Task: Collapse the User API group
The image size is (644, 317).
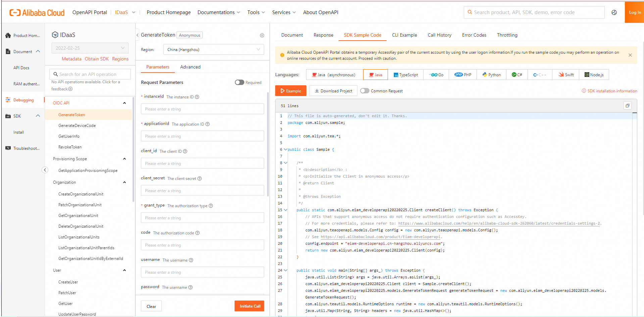Action: click(125, 270)
